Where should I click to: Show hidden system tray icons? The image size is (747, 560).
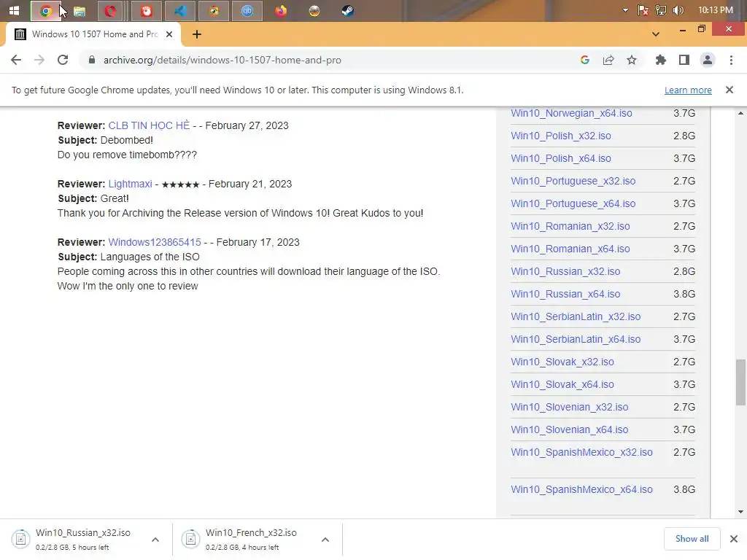coord(625,10)
